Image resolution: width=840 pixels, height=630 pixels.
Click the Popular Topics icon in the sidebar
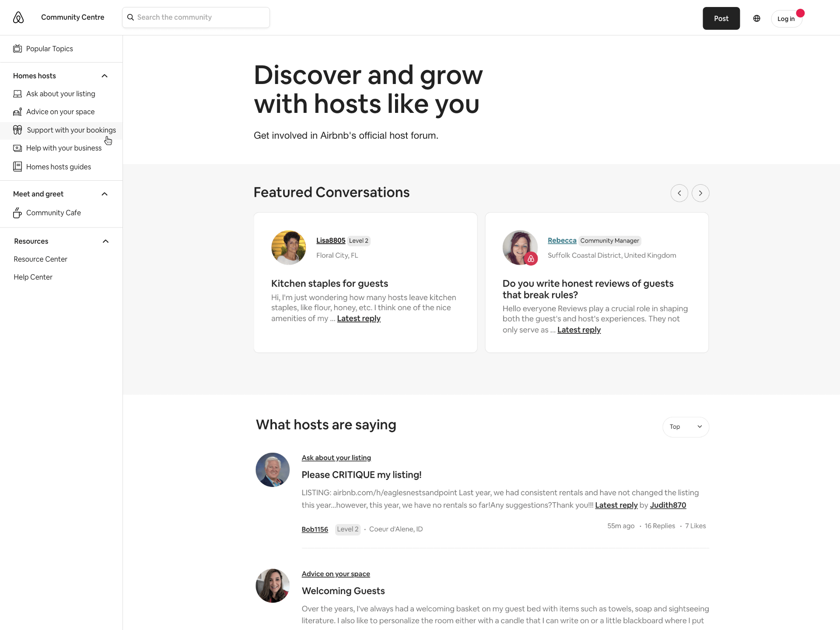[x=17, y=48]
